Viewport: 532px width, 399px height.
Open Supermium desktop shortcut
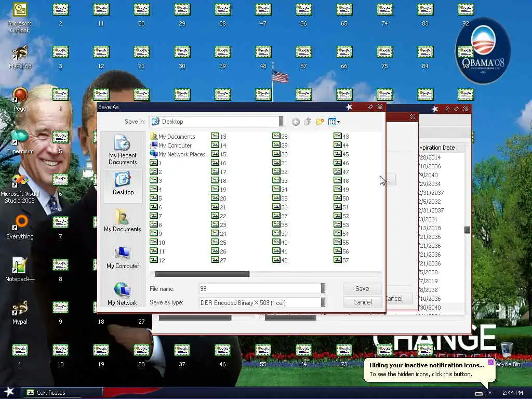20,142
